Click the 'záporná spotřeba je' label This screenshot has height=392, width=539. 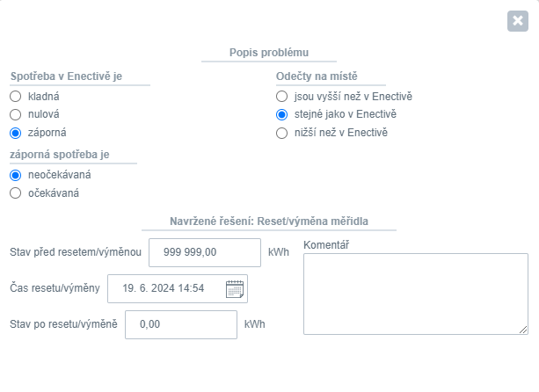point(60,155)
